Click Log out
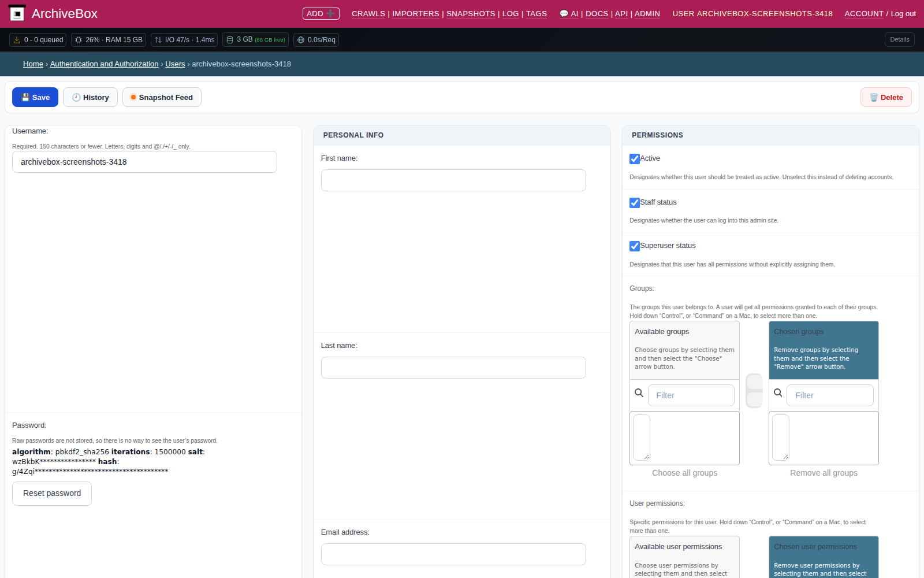This screenshot has width=924, height=578. click(x=903, y=14)
